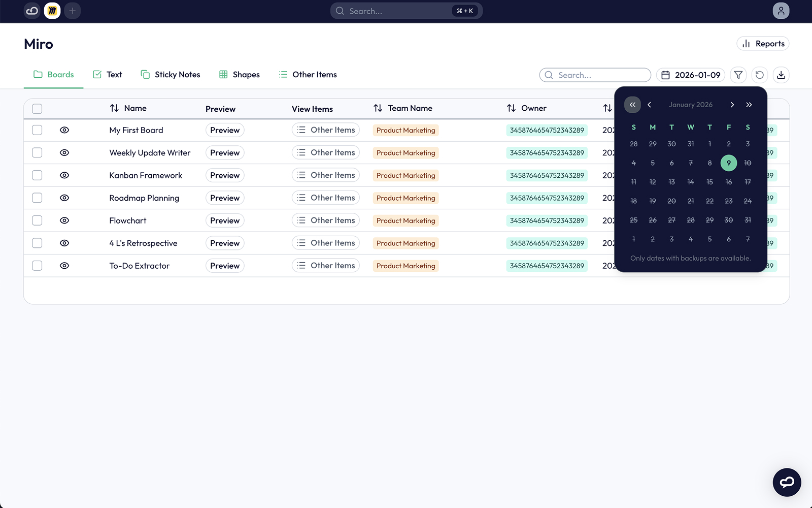This screenshot has height=508, width=812.
Task: Check the Roadmap Planning row checkbox
Action: coord(37,198)
